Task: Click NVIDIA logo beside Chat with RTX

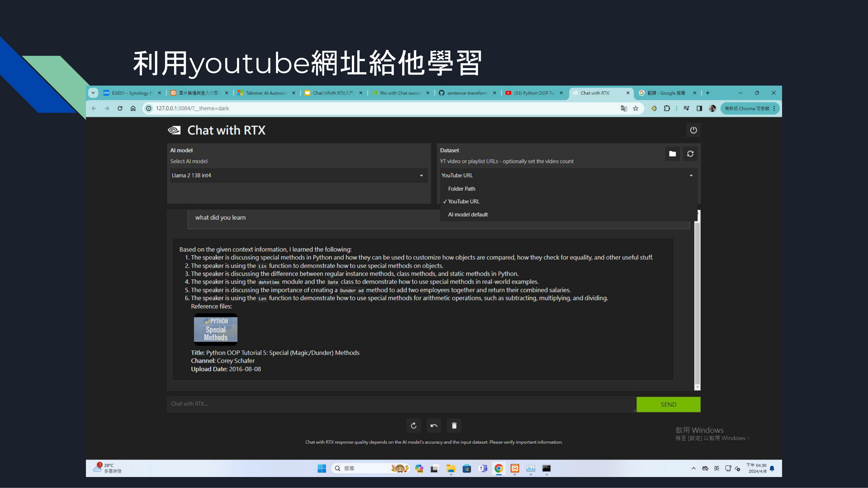Action: coord(174,130)
